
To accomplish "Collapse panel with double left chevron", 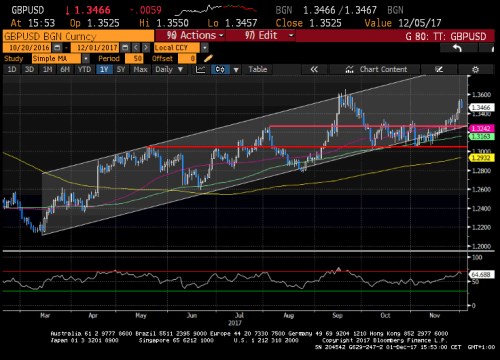I will (x=314, y=69).
